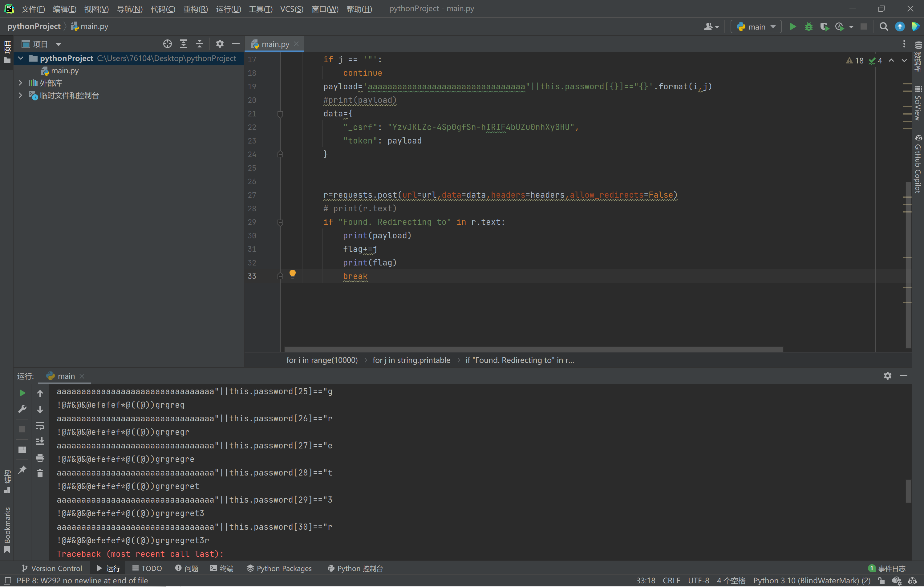This screenshot has width=924, height=587.
Task: Open GitHub Copilot side panel
Action: [x=918, y=164]
